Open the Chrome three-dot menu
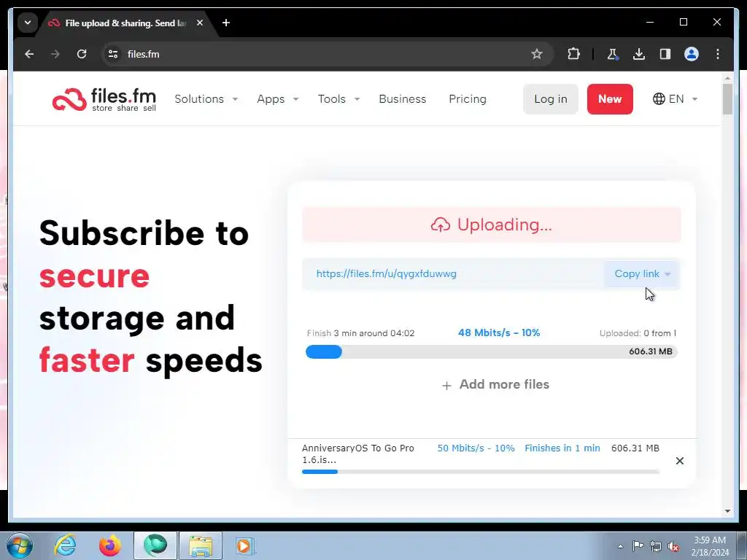Image resolution: width=747 pixels, height=560 pixels. 718,54
